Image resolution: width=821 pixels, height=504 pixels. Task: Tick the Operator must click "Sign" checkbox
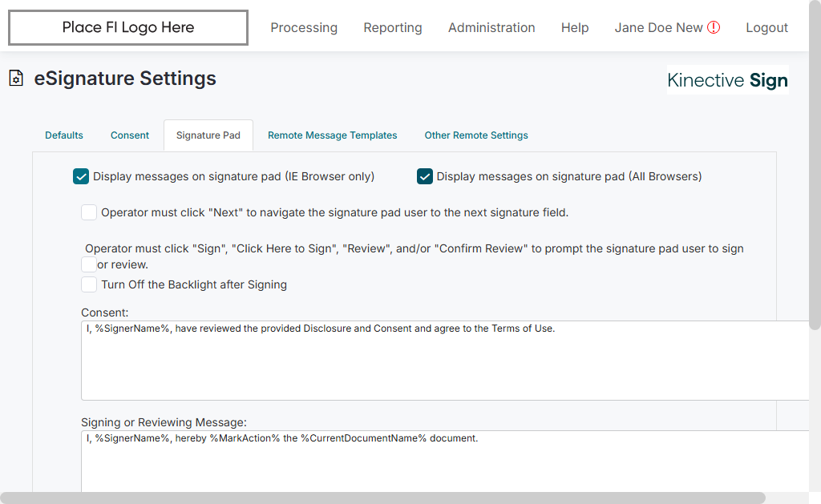(89, 264)
